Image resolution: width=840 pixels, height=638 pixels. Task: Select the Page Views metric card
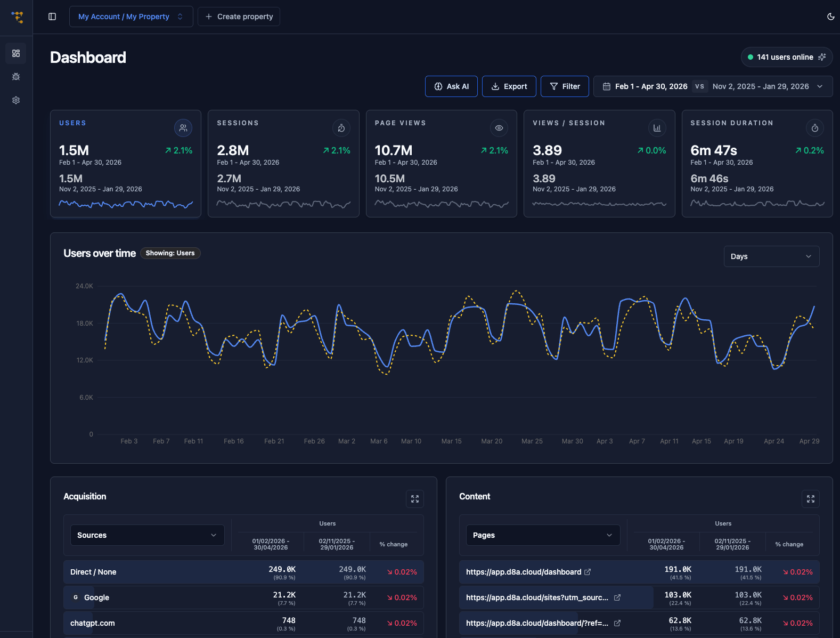[x=442, y=164]
